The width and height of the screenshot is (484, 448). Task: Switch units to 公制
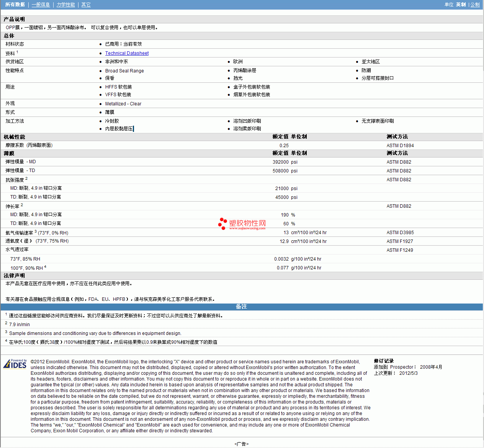click(475, 5)
